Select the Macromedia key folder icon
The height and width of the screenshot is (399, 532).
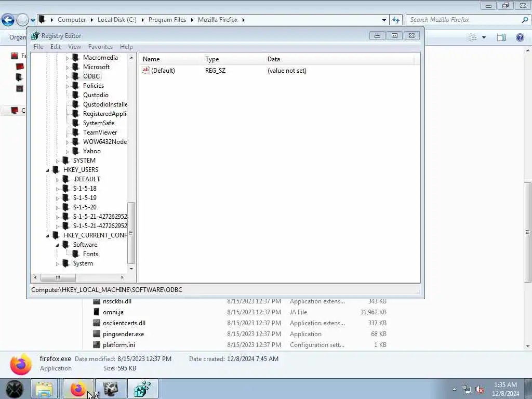tap(76, 58)
